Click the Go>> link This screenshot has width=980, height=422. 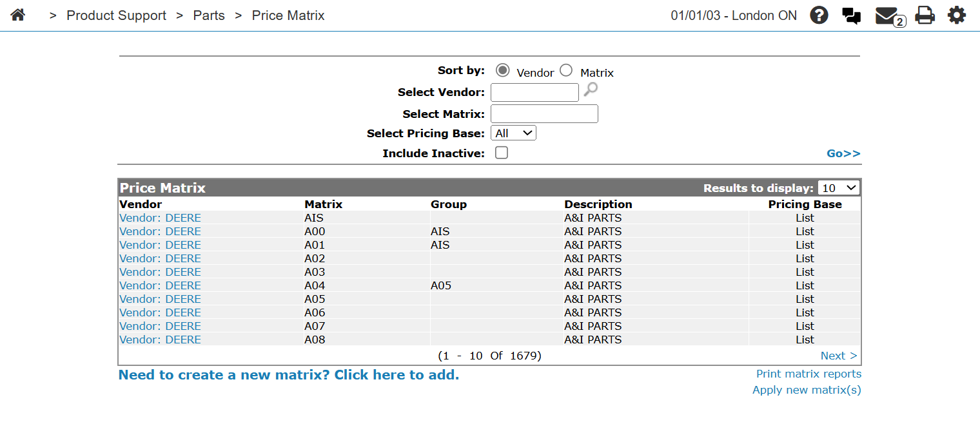[843, 153]
